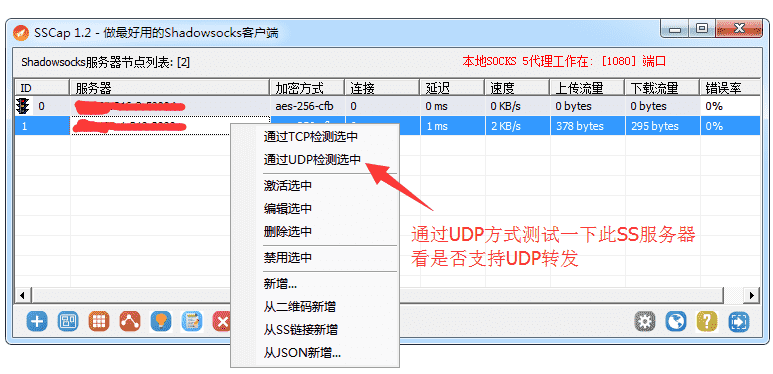Select 编辑选中 in the context menu
The height and width of the screenshot is (374, 773).
pyautogui.click(x=288, y=208)
